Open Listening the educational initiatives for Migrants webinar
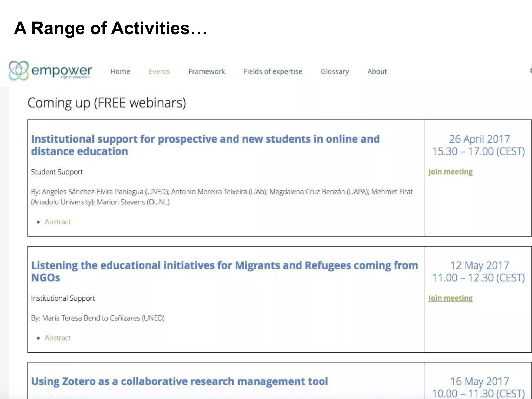The height and width of the screenshot is (399, 532). (225, 271)
